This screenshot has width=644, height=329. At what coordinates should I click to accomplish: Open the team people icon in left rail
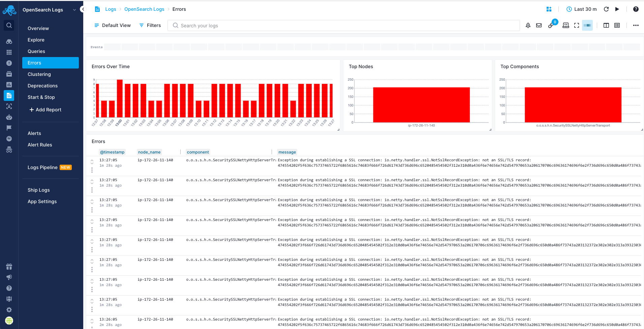[x=9, y=299]
